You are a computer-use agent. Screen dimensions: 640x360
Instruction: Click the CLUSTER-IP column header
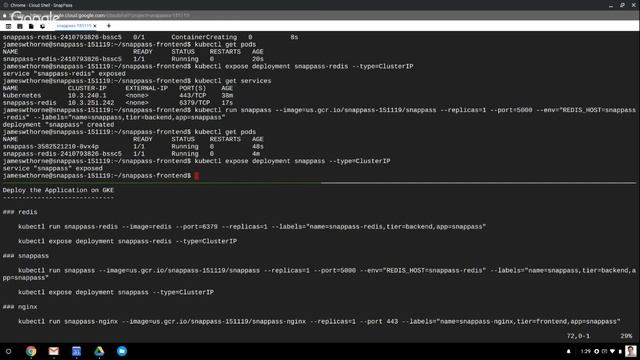(87, 89)
